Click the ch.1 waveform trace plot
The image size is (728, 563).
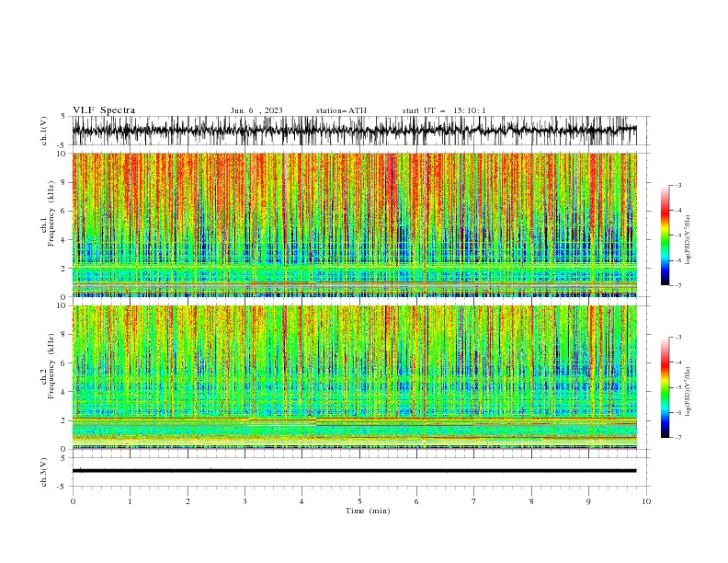point(354,131)
